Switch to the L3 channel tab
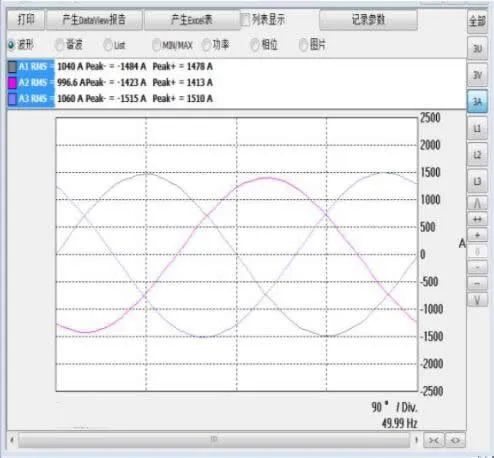 pyautogui.click(x=477, y=181)
